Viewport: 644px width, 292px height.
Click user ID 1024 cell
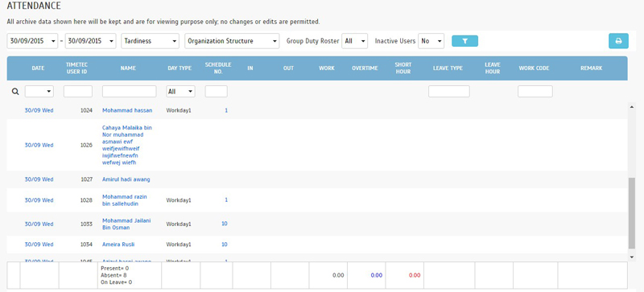[87, 110]
